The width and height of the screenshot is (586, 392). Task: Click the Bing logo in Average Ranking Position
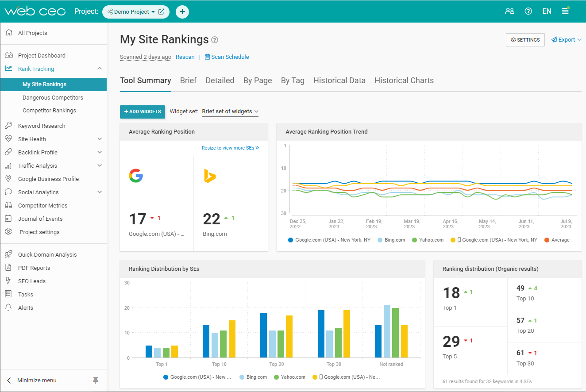[x=210, y=176]
